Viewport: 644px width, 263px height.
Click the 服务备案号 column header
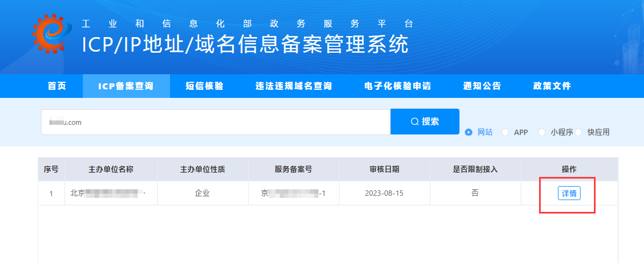[x=293, y=169]
